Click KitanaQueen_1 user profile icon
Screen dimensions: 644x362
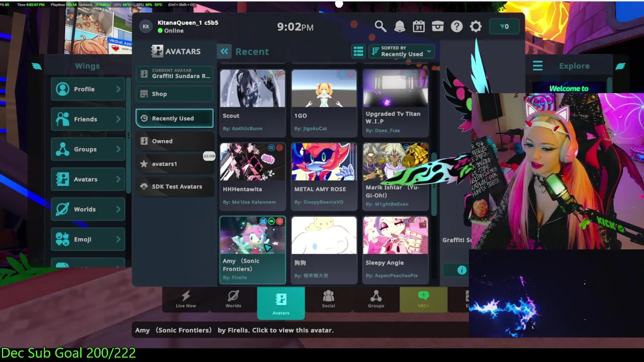[145, 27]
